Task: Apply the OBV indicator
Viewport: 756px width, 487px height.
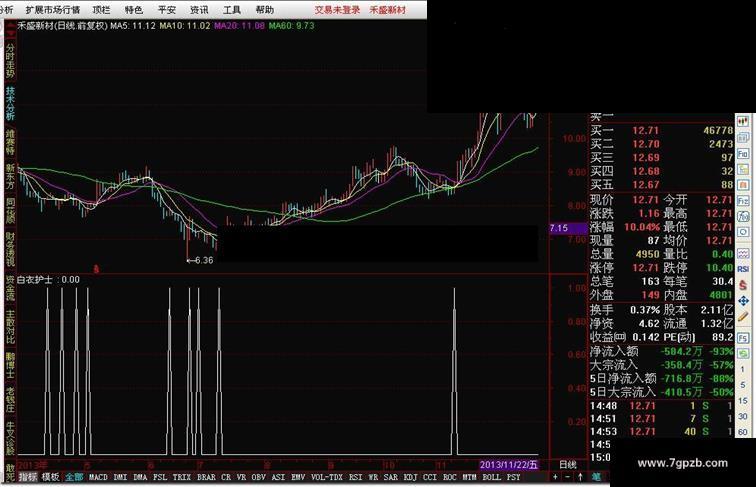Action: (x=258, y=477)
